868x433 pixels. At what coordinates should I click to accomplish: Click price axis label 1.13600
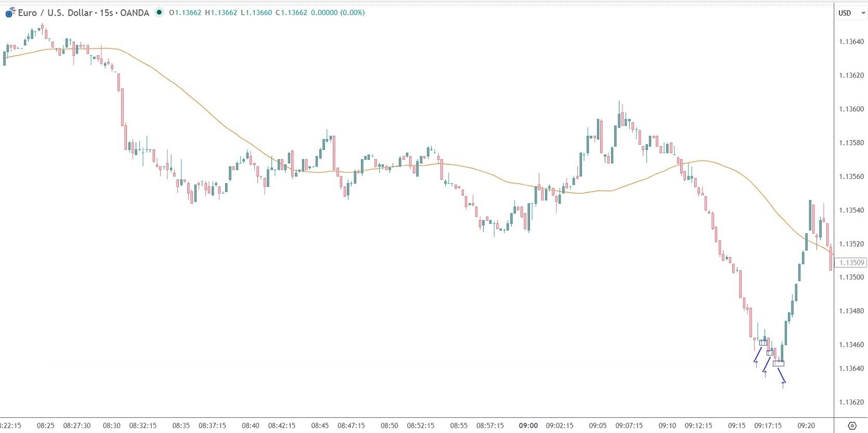click(851, 109)
